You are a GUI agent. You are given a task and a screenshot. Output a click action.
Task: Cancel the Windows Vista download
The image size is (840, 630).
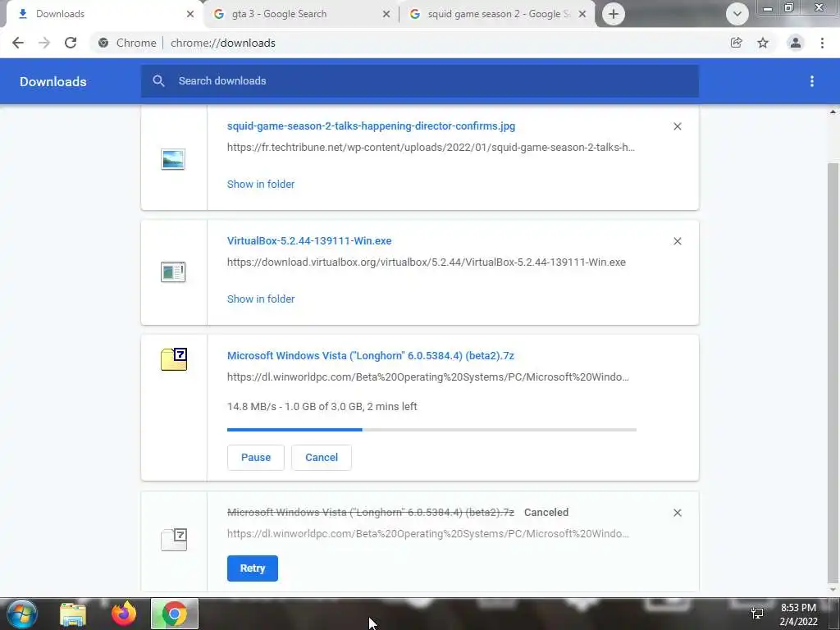[322, 458]
